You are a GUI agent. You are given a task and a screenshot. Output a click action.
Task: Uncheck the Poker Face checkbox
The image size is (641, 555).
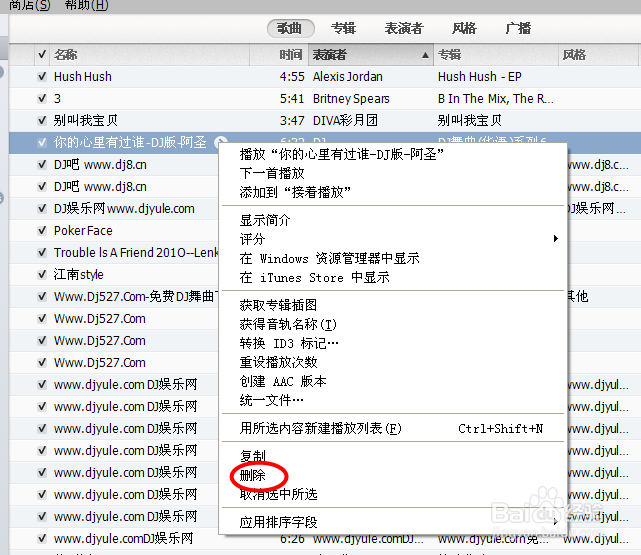click(42, 231)
